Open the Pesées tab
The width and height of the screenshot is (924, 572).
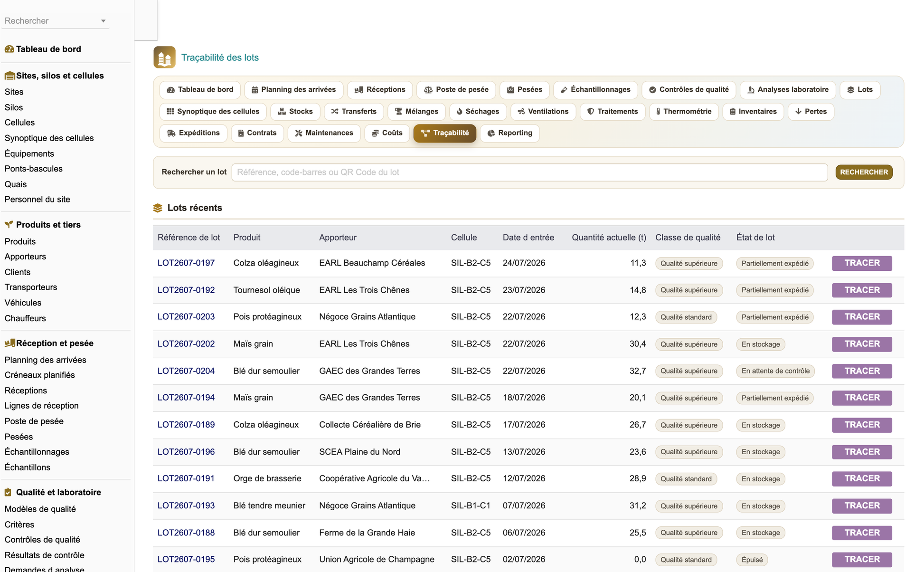point(524,90)
